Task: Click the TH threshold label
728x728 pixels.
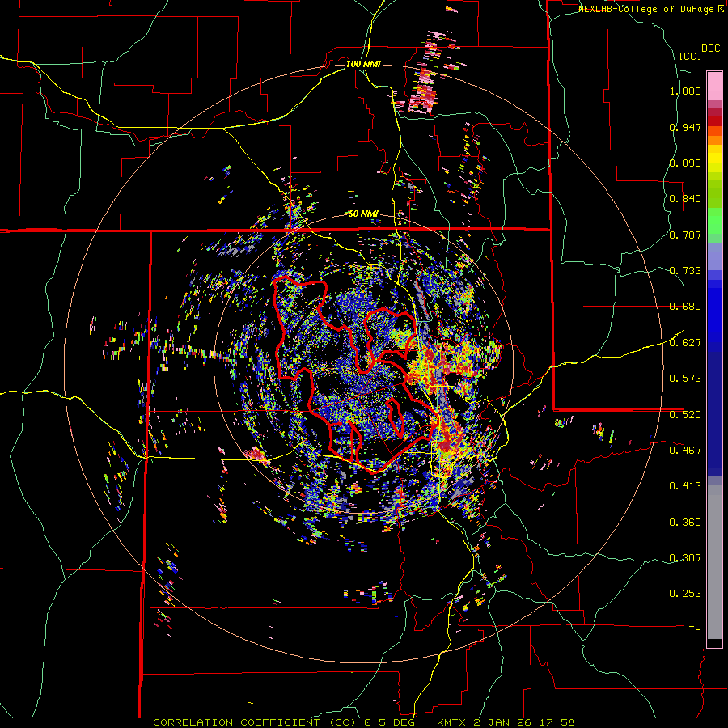Action: click(695, 630)
